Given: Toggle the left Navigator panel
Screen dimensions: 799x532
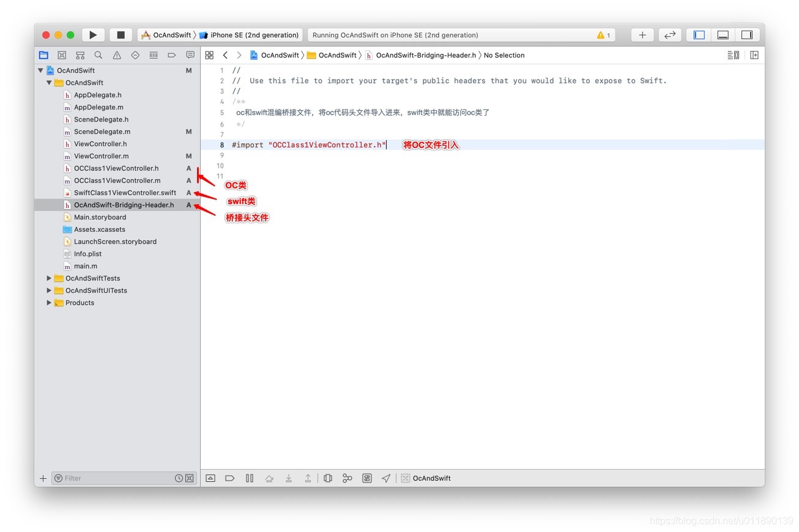Looking at the screenshot, I should point(699,35).
